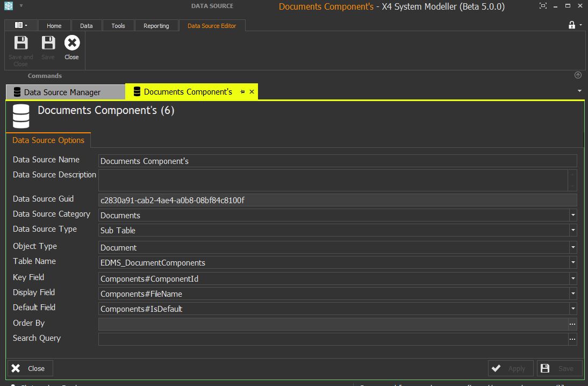Click the lock icon in the ribbon header
The height and width of the screenshot is (386, 588).
pos(571,25)
